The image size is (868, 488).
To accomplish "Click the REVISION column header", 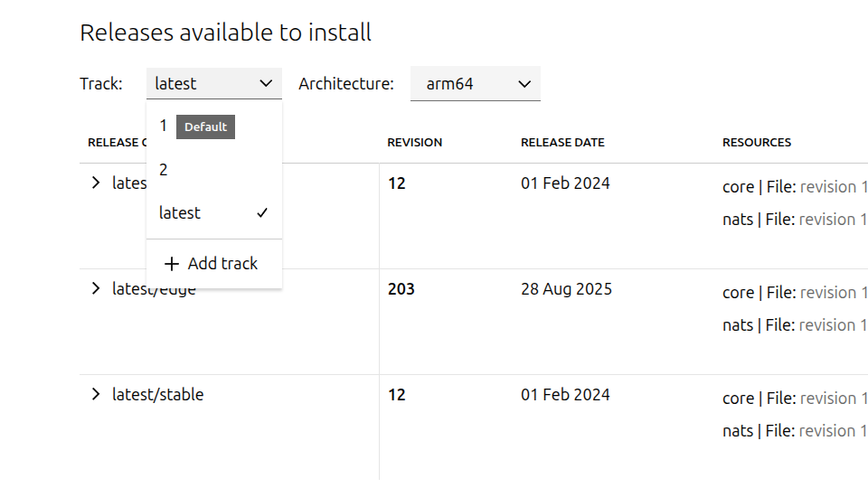I will (x=415, y=143).
